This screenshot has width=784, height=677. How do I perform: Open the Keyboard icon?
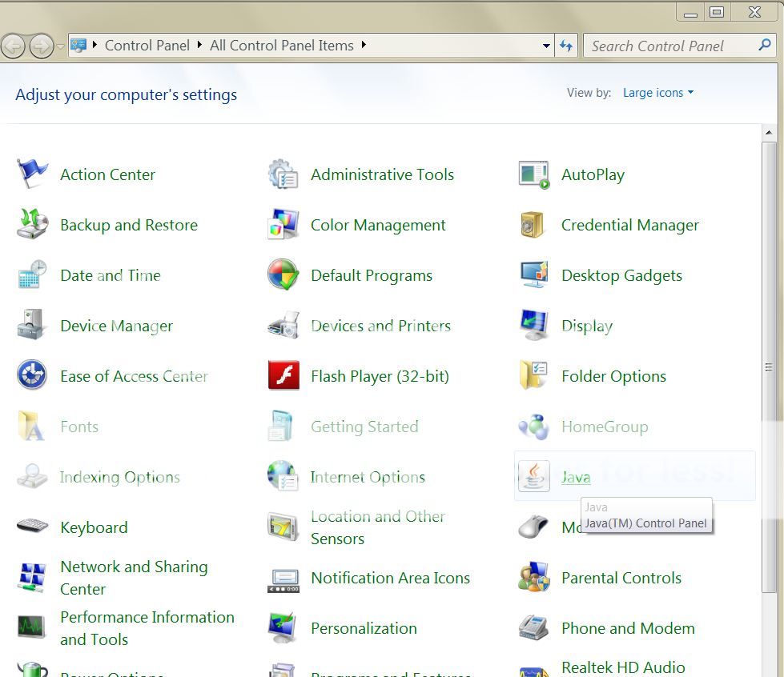[33, 526]
